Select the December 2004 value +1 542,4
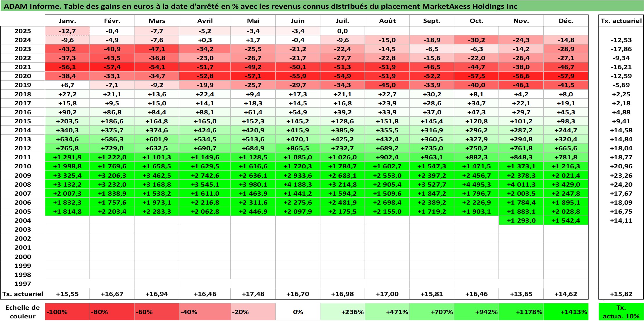 pos(566,221)
